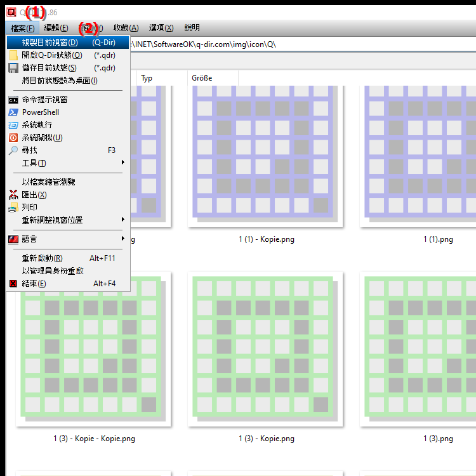Click the folder icon for 開啟Q-Dir狀態(O)
The height and width of the screenshot is (476, 476).
click(13, 55)
